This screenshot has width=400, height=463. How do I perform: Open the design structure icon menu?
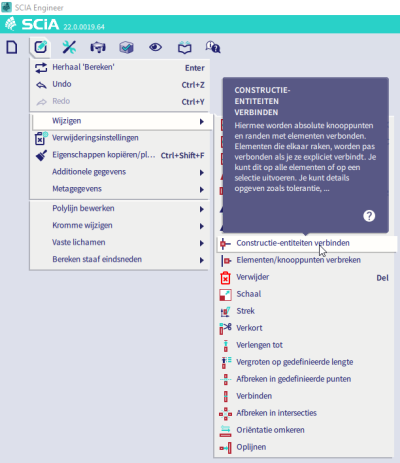(98, 47)
